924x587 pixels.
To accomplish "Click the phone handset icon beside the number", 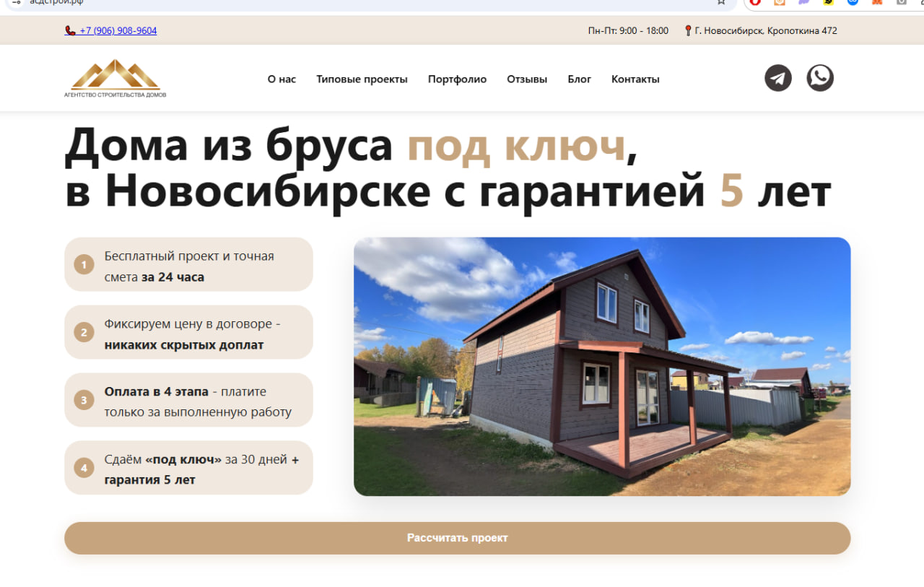I will [x=70, y=30].
